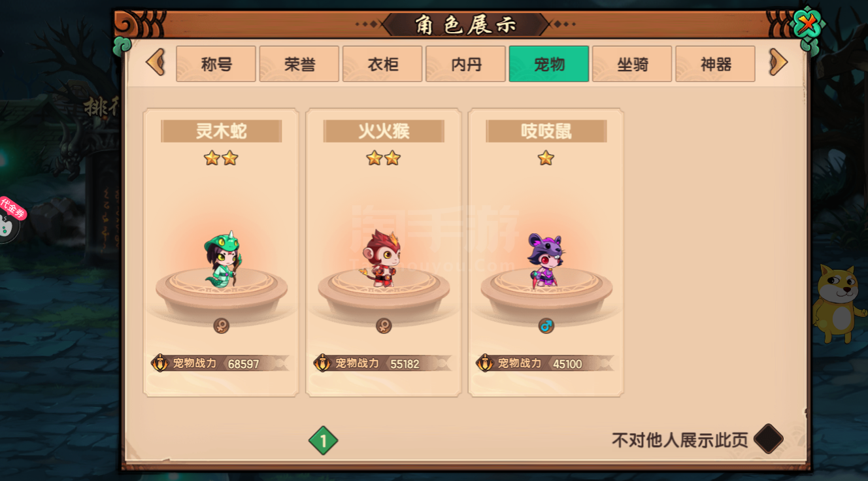
Task: Switch to the 称号 tab
Action: (216, 64)
